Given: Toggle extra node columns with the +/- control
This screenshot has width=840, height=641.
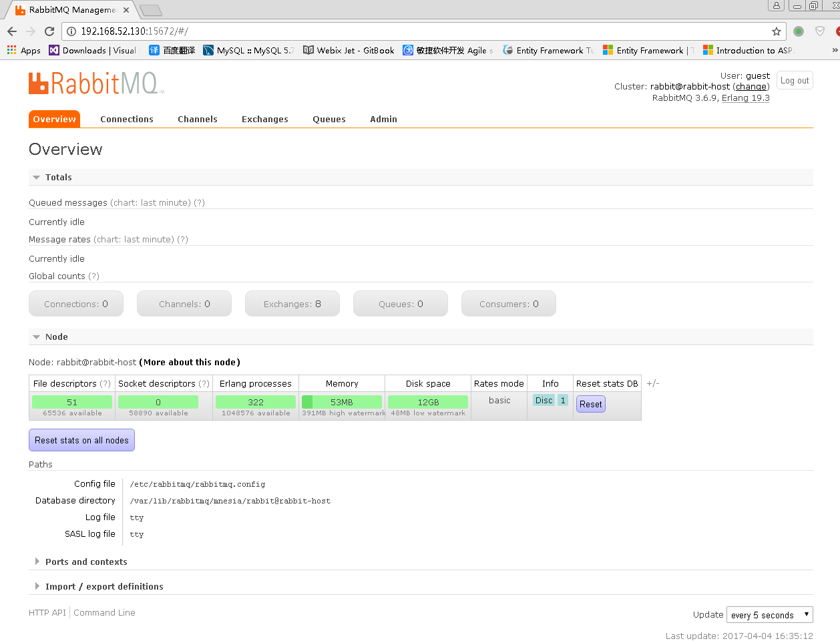Looking at the screenshot, I should click(652, 383).
